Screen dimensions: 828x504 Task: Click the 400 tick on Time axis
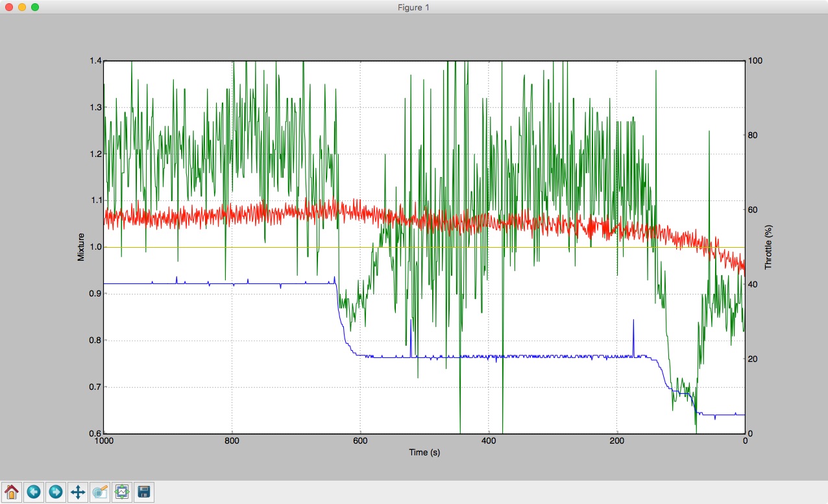[489, 441]
